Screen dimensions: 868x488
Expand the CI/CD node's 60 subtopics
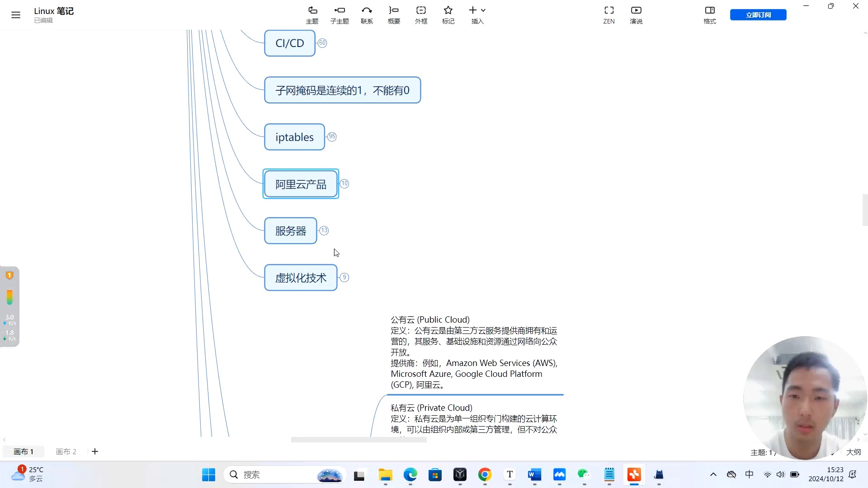[322, 43]
